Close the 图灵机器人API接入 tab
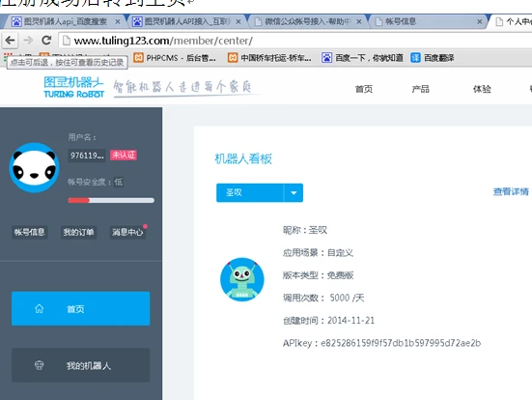The width and height of the screenshot is (532, 400). [x=238, y=21]
